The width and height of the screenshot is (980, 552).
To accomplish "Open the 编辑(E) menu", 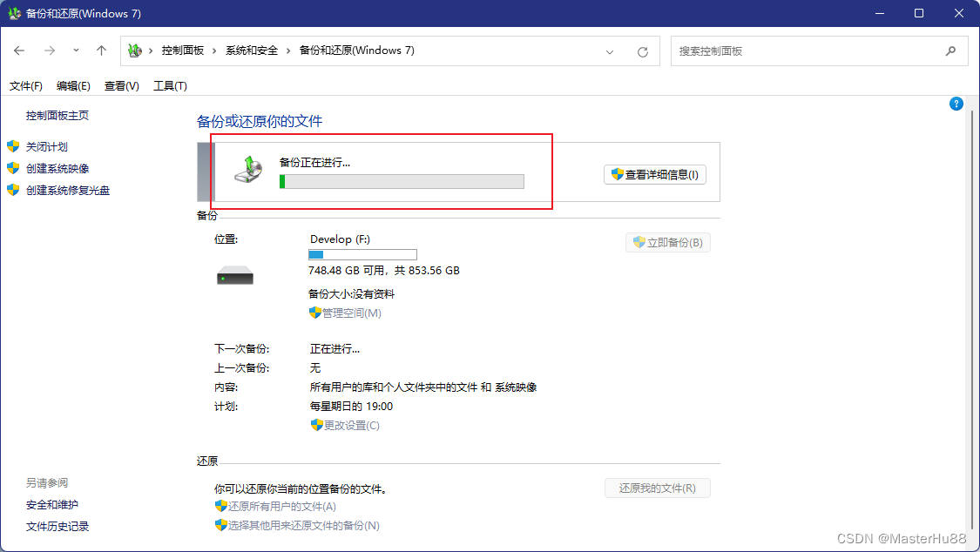I will [73, 86].
